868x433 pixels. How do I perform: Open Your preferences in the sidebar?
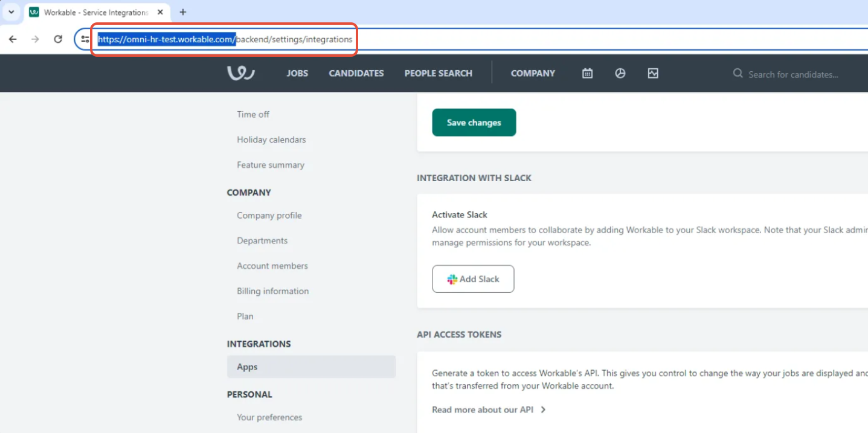(269, 417)
